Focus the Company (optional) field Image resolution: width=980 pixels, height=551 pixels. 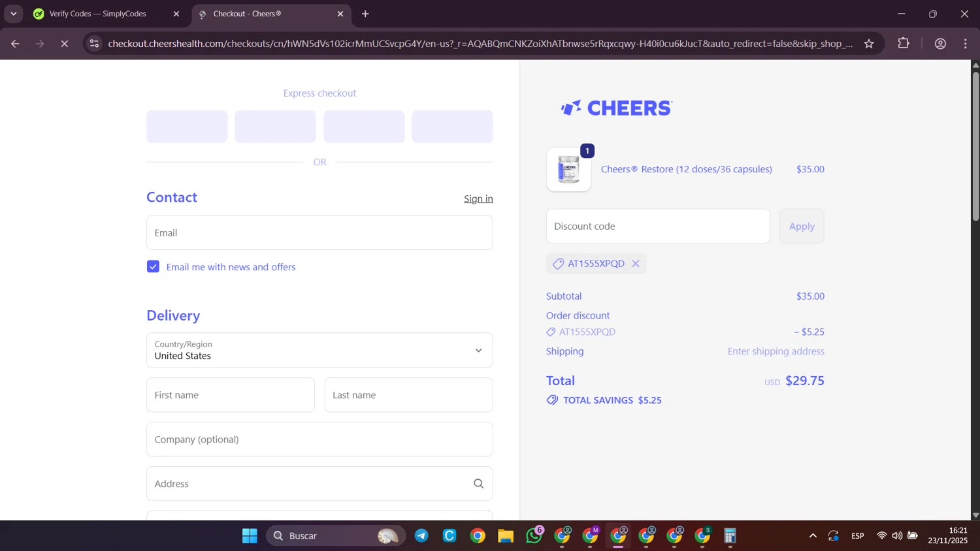coord(319,439)
